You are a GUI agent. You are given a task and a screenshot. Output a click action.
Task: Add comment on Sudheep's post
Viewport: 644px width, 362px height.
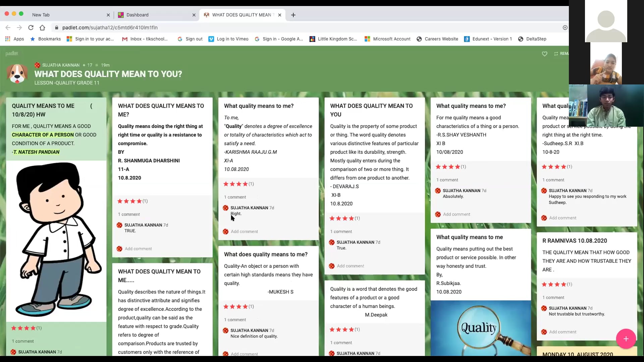(562, 218)
